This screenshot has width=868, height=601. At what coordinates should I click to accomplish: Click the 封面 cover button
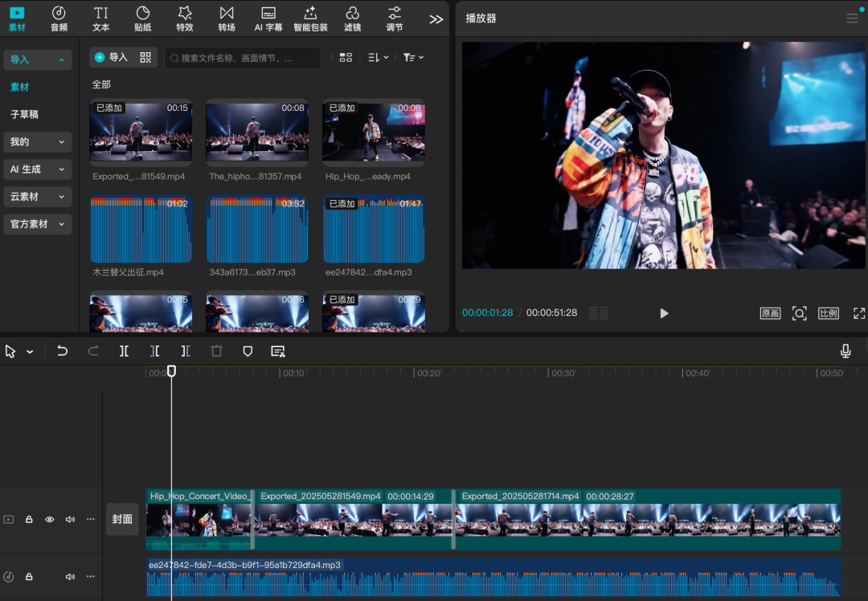coord(122,519)
